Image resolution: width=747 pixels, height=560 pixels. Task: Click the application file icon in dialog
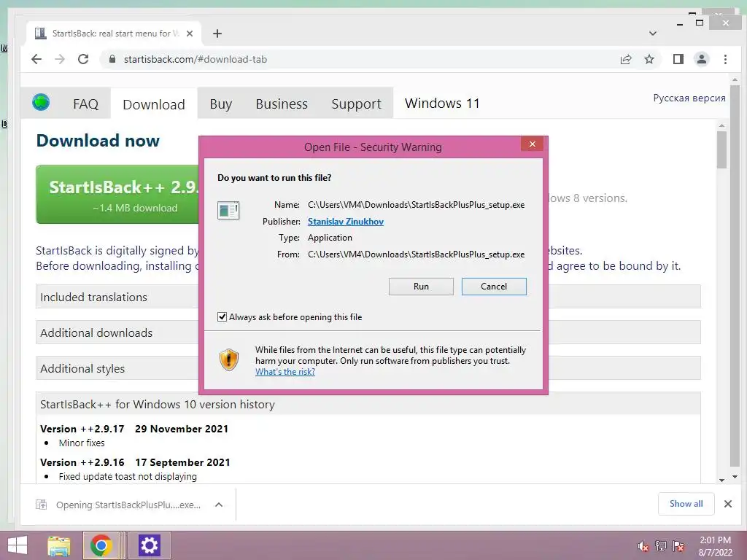pyautogui.click(x=228, y=210)
